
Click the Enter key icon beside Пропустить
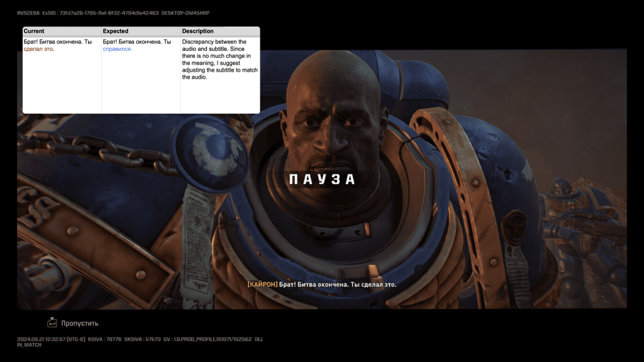coord(52,322)
